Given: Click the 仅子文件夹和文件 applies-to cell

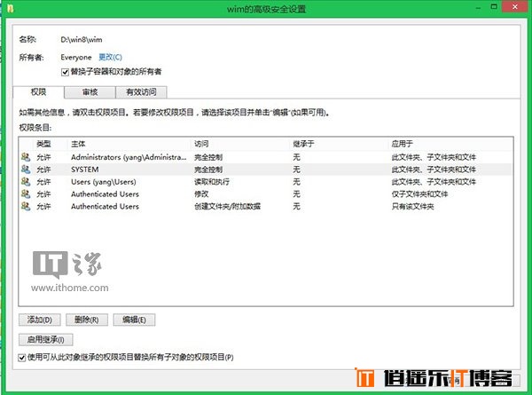Looking at the screenshot, I should (419, 194).
